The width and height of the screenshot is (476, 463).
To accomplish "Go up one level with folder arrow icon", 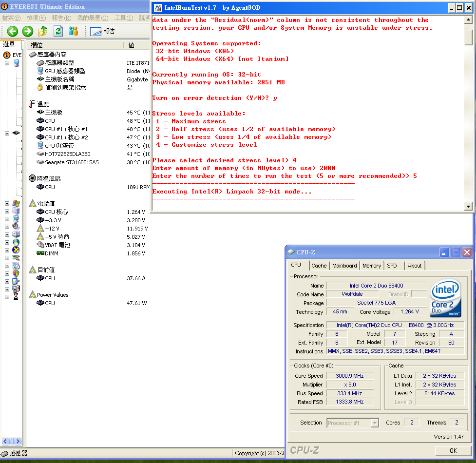I will [43, 31].
